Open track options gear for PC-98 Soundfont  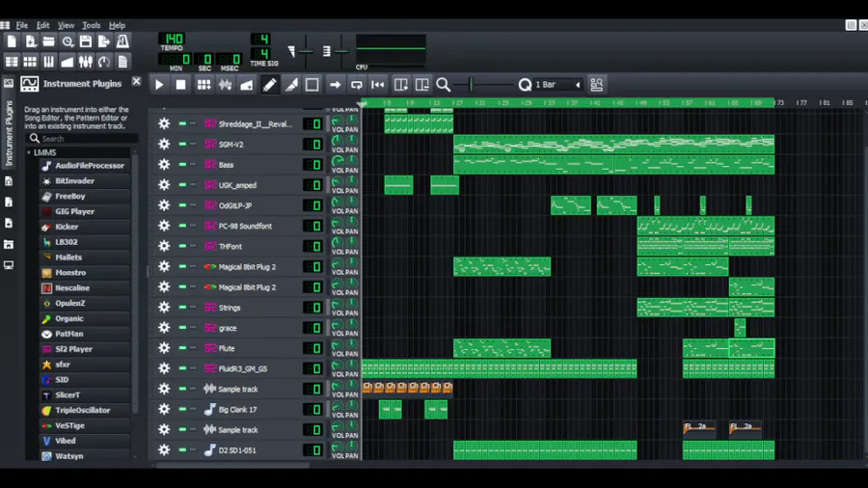coord(164,226)
